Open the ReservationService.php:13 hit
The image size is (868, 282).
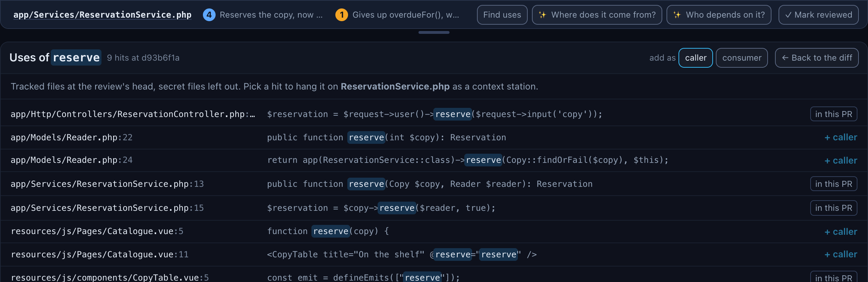click(x=434, y=184)
